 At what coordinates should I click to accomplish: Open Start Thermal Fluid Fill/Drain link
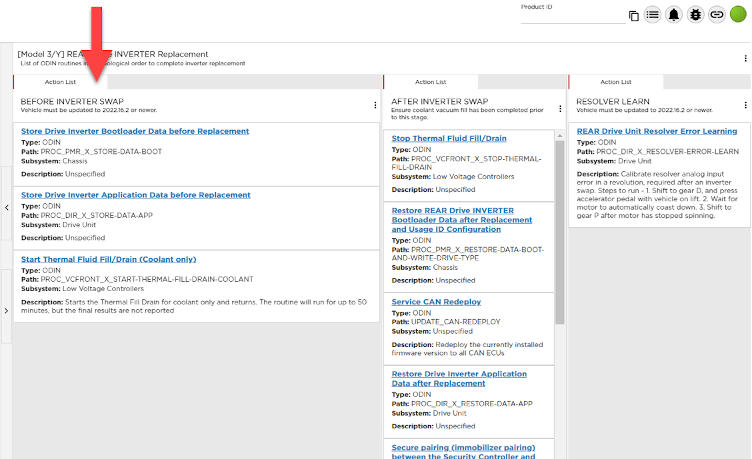point(113,259)
